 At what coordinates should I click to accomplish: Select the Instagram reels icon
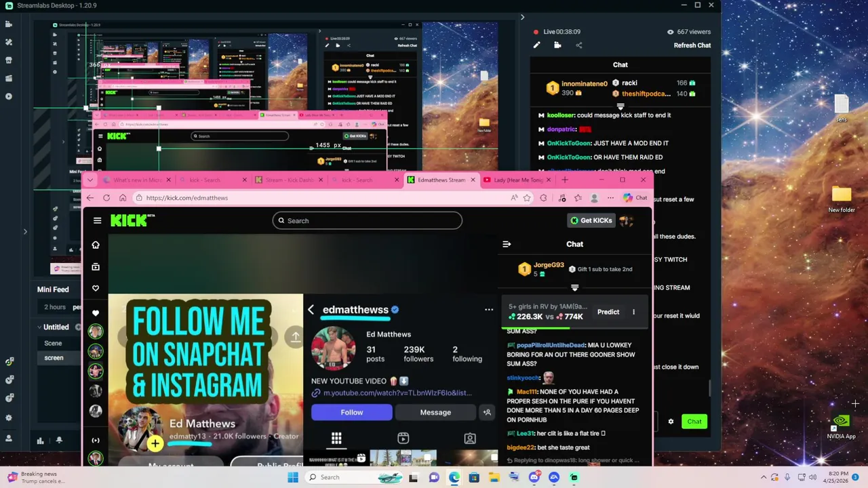[x=403, y=439]
